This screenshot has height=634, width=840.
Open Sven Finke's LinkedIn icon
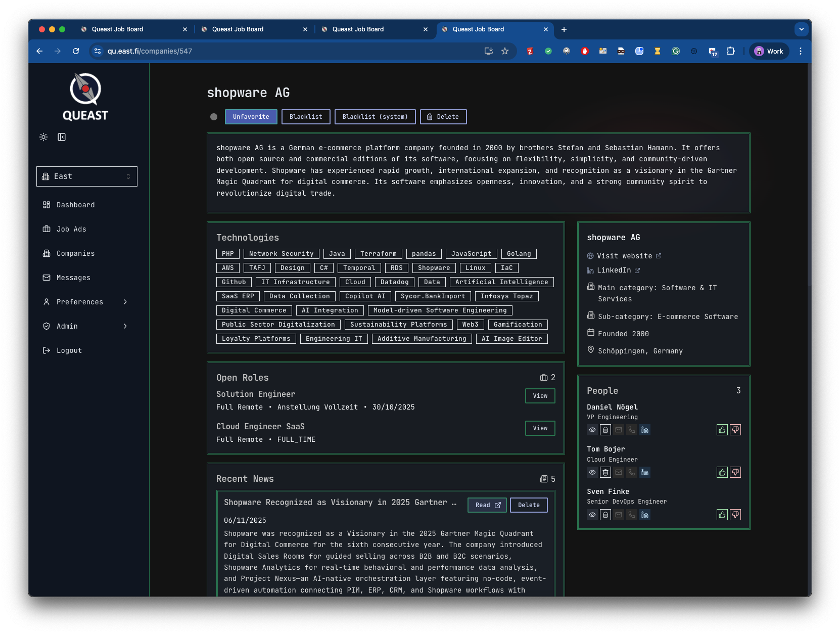pyautogui.click(x=645, y=515)
